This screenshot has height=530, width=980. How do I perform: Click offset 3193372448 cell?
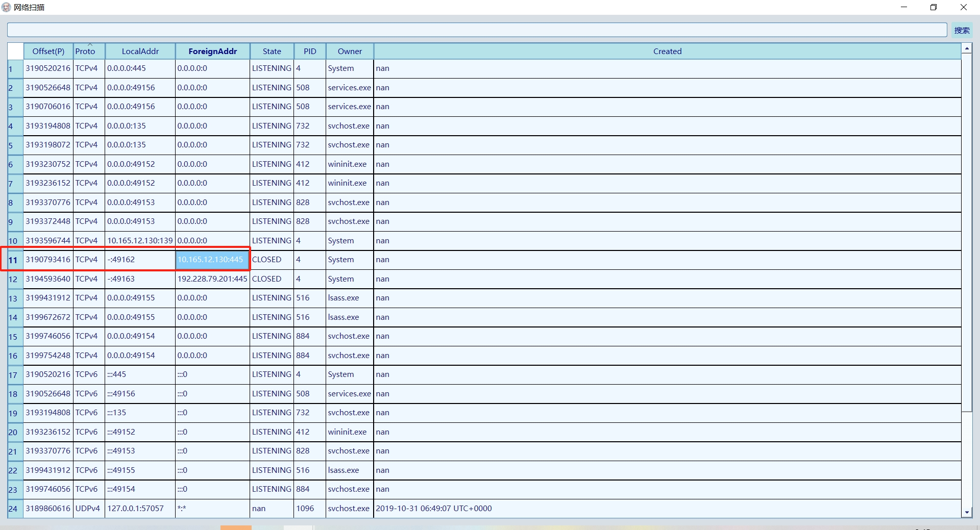(x=48, y=221)
